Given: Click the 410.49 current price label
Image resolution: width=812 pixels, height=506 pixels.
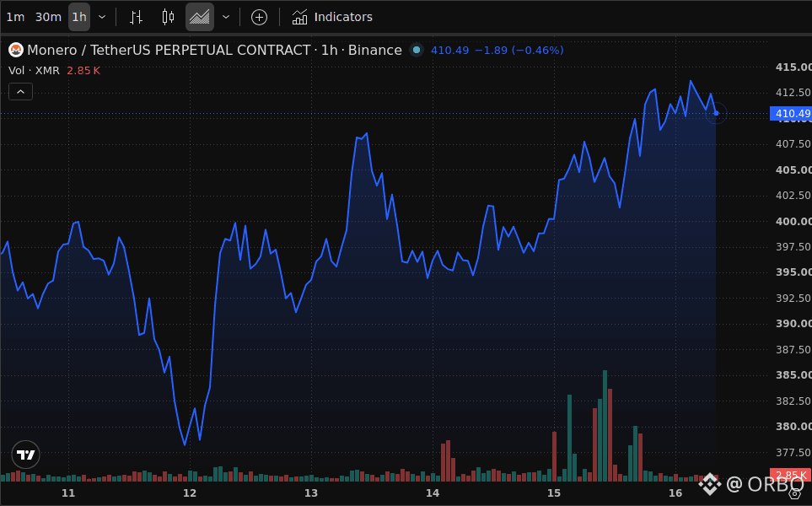Looking at the screenshot, I should pos(791,113).
